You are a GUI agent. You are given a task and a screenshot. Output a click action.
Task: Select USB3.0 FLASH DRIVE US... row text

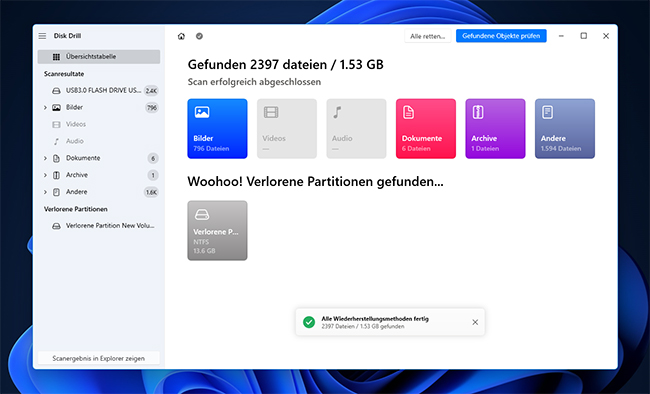[x=103, y=90]
